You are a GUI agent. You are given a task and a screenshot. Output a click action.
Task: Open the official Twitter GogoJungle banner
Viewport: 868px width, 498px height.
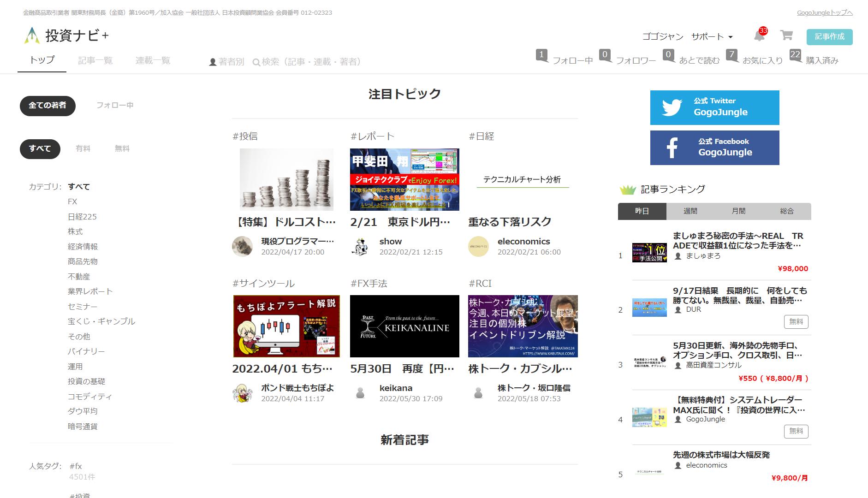click(x=714, y=107)
